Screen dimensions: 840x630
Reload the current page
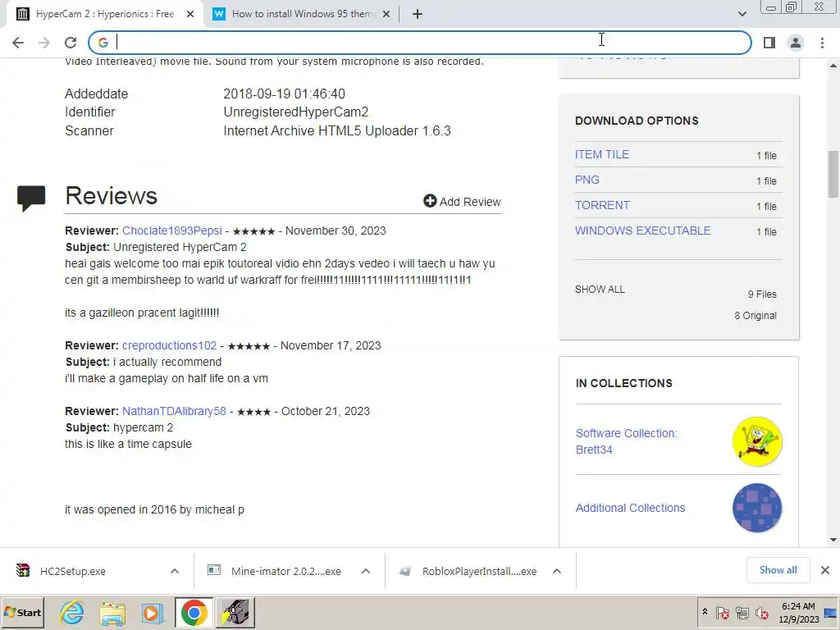click(x=71, y=43)
